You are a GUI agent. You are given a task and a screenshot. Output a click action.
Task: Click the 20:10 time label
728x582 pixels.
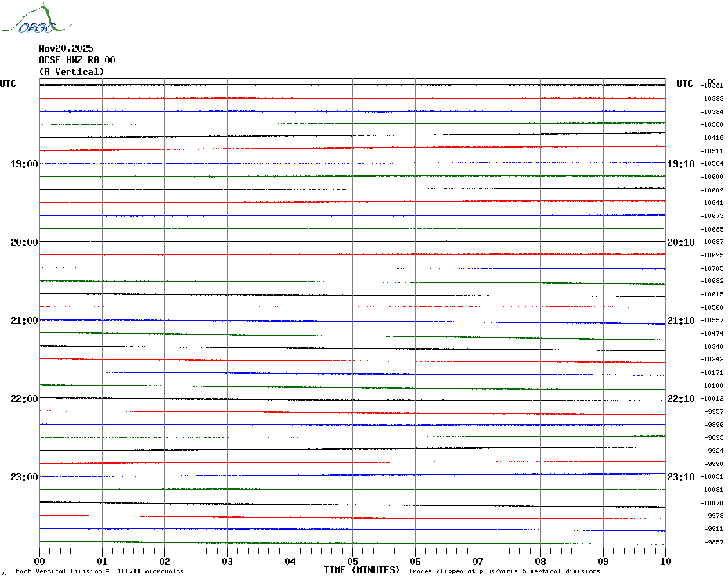pos(681,242)
